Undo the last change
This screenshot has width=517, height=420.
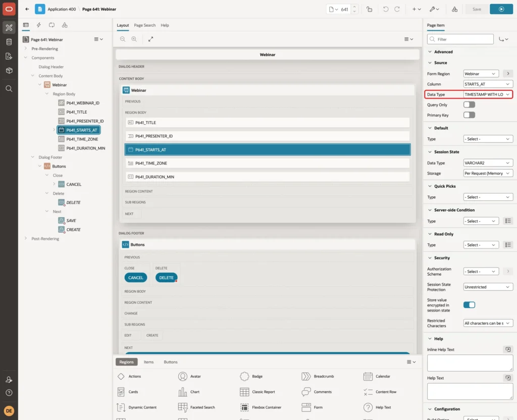386,9
